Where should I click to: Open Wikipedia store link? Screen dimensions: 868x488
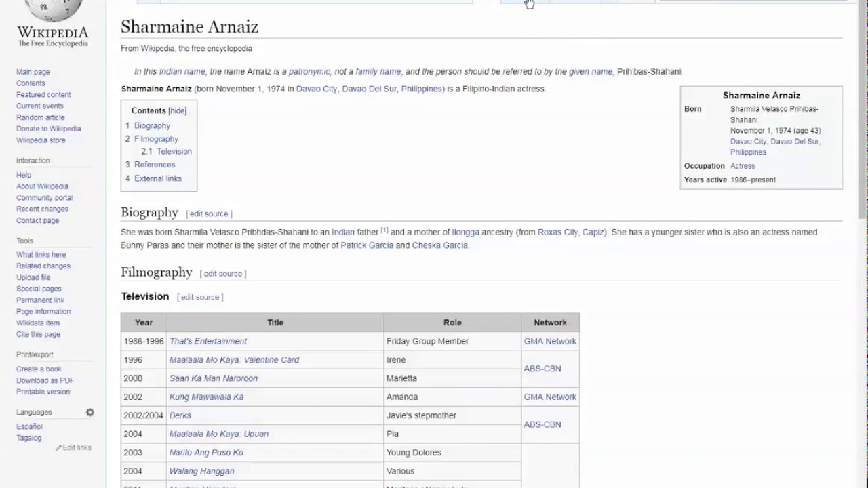41,140
